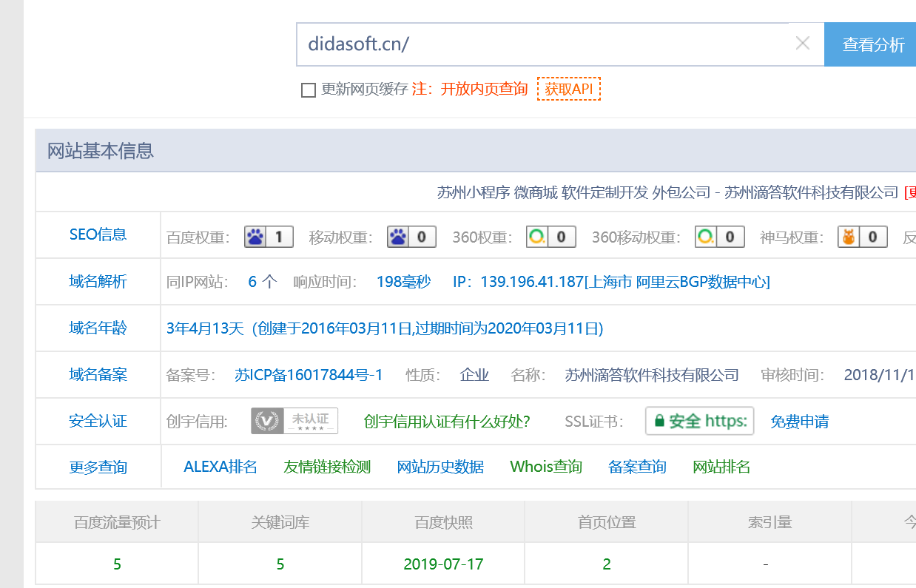Click the 百度快照 date 2019-07-17

[443, 564]
